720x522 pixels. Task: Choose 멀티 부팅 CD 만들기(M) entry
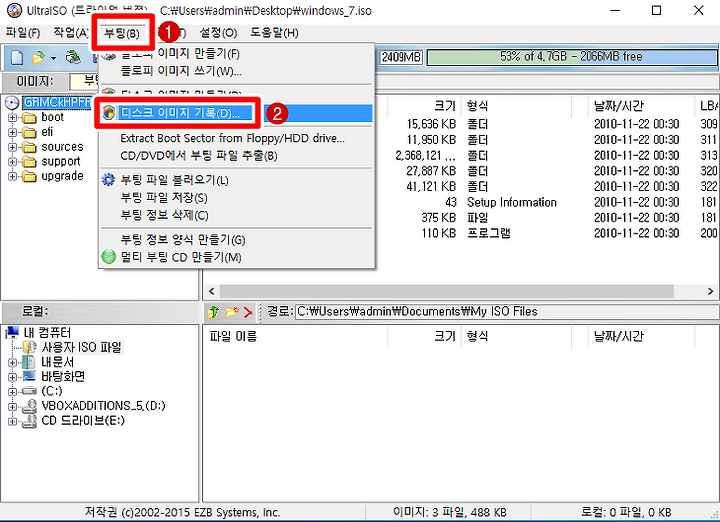[x=237, y=257]
